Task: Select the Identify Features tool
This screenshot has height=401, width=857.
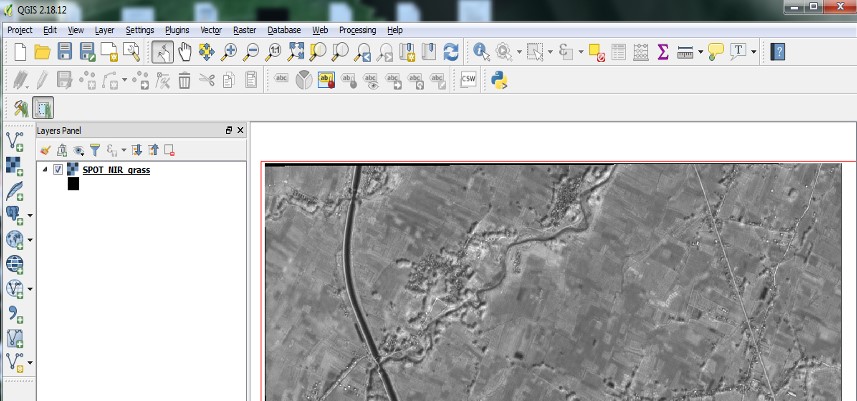Action: tap(482, 52)
